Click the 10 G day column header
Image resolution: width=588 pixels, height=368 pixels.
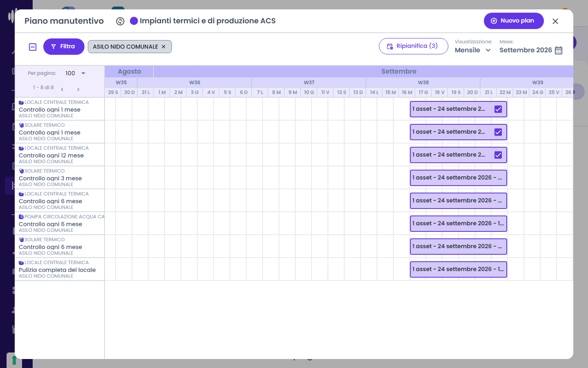pos(309,92)
